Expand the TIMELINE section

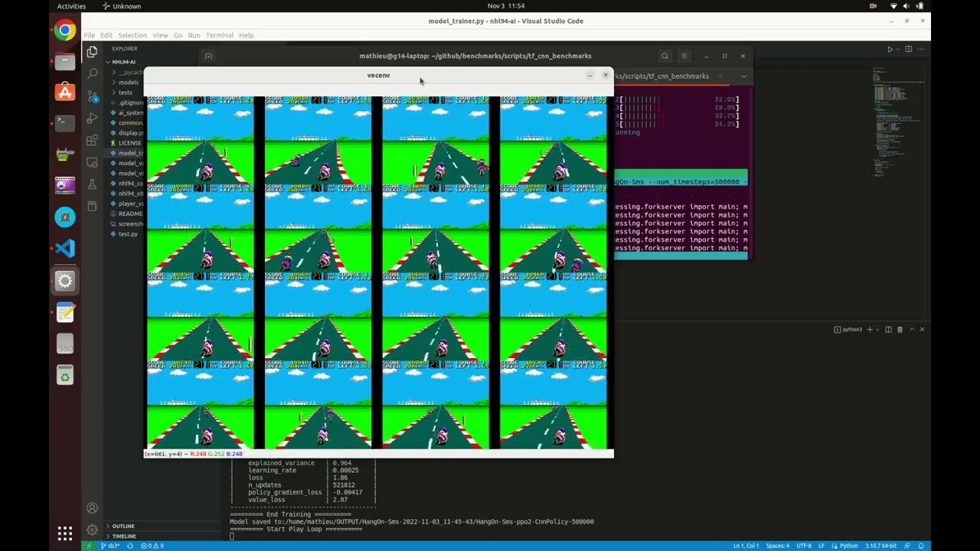[123, 536]
